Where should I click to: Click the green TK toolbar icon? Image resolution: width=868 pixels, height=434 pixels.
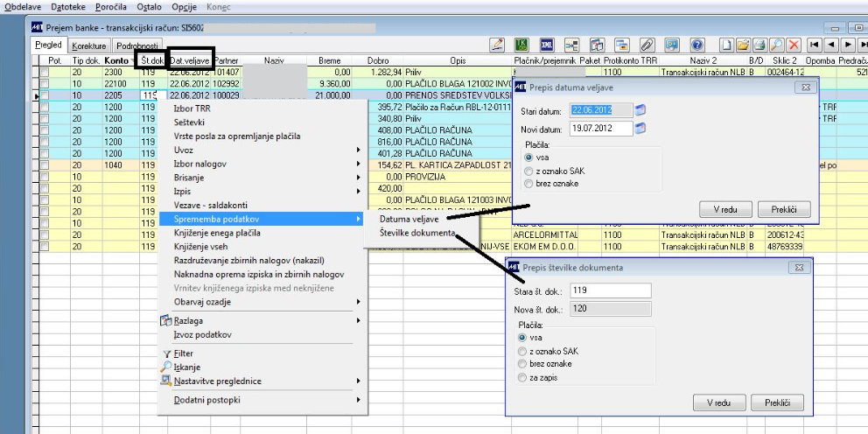point(521,45)
